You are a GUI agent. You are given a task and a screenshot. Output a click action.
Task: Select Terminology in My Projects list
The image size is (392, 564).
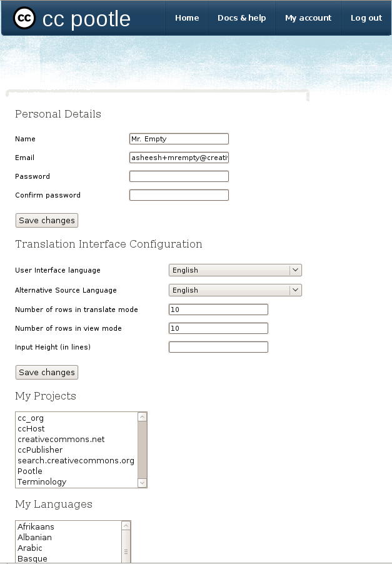coord(42,482)
